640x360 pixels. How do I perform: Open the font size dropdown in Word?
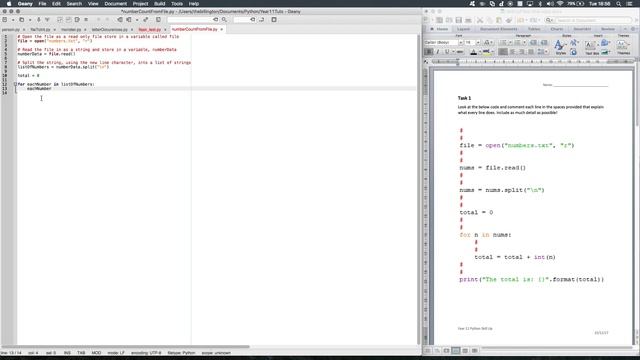(x=478, y=42)
